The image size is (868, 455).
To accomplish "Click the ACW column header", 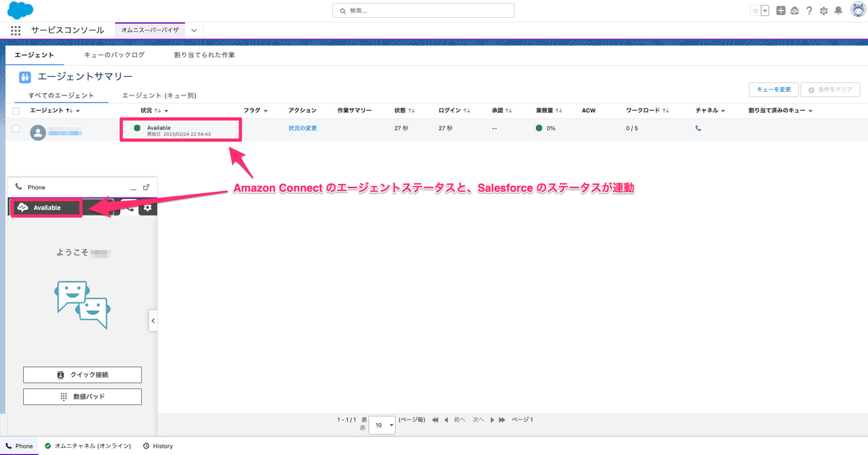I will click(588, 111).
